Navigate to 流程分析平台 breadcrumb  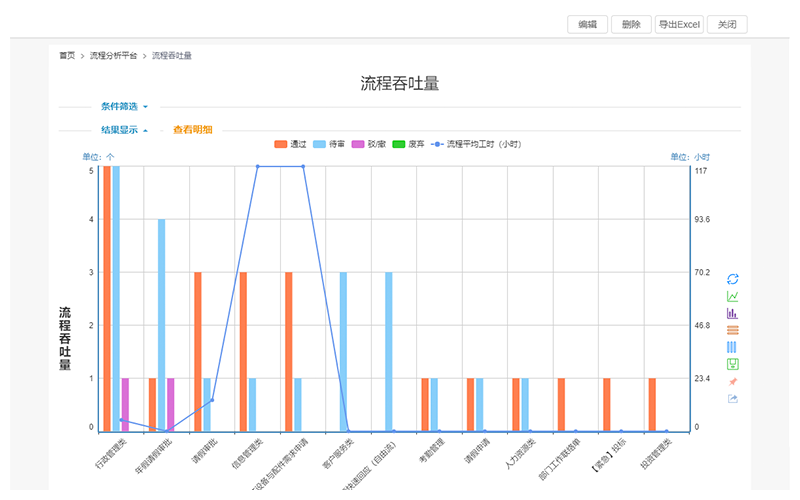click(x=113, y=56)
